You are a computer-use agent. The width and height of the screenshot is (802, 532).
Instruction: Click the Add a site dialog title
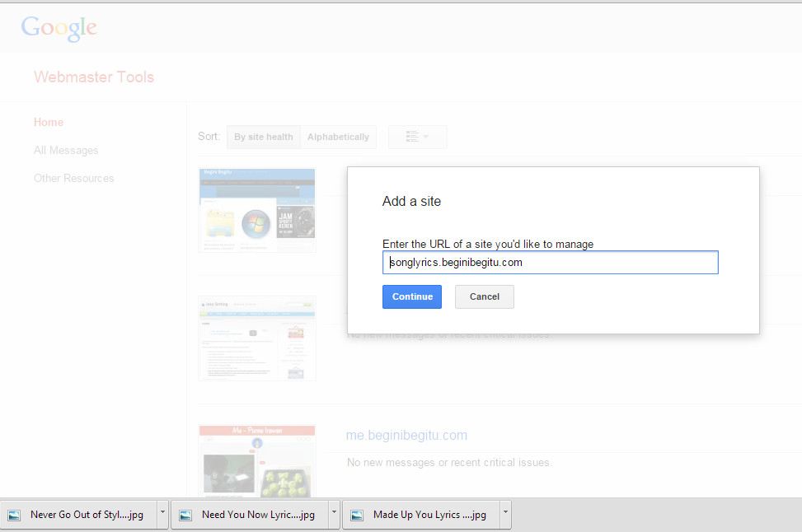click(x=412, y=201)
